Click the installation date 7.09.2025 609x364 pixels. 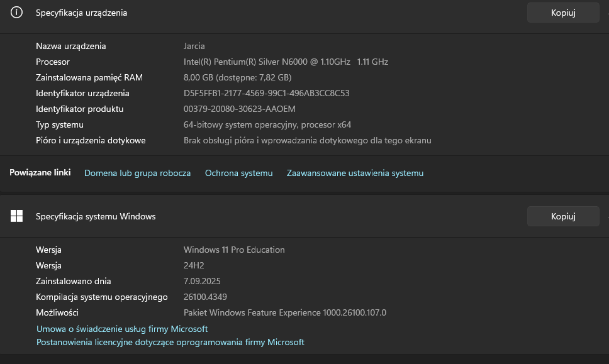pyautogui.click(x=202, y=281)
